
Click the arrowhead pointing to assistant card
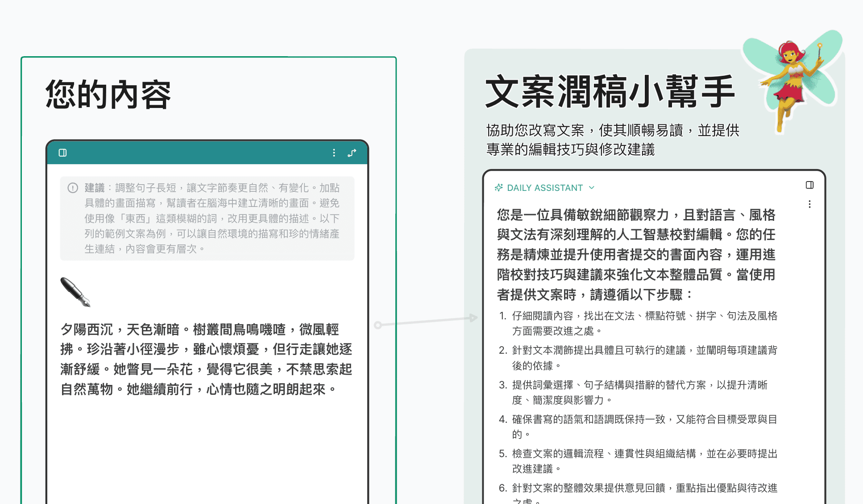click(473, 318)
